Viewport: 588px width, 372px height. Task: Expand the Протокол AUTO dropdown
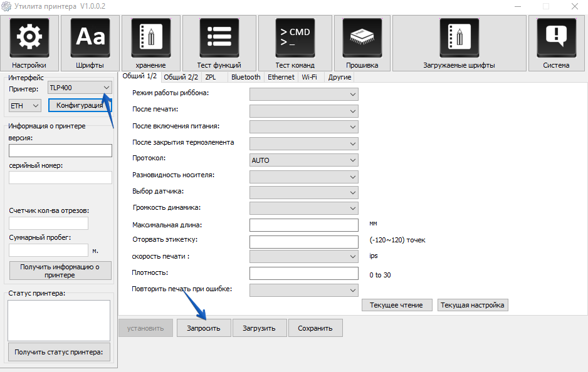(303, 160)
